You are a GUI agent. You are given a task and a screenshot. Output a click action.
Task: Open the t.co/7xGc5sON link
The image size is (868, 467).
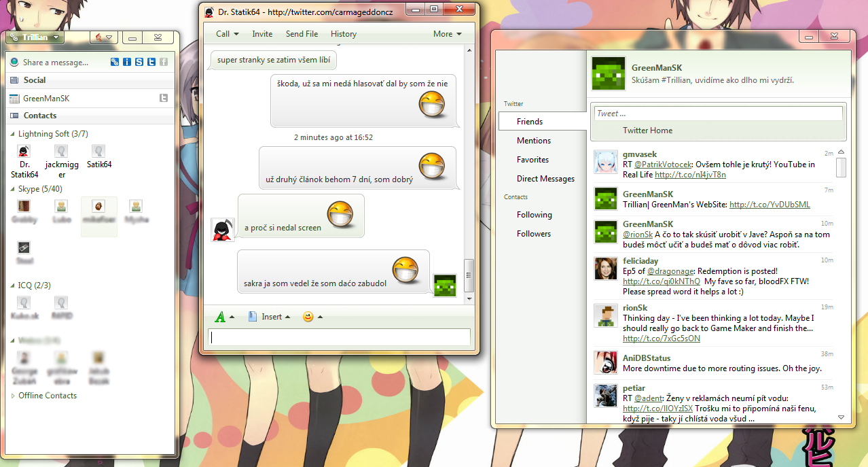(662, 339)
